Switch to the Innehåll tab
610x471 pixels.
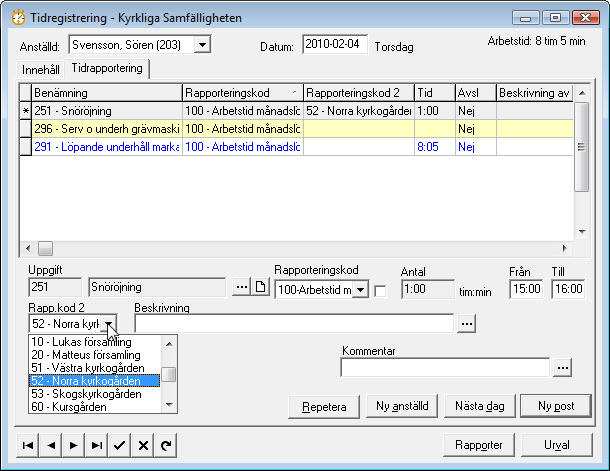(x=40, y=70)
